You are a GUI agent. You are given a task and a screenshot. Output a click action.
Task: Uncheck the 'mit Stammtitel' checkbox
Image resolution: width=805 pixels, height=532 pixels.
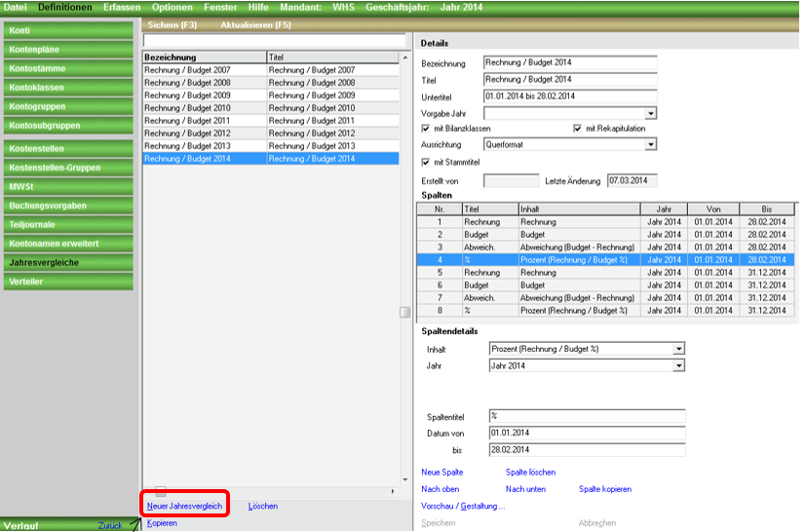coord(426,162)
